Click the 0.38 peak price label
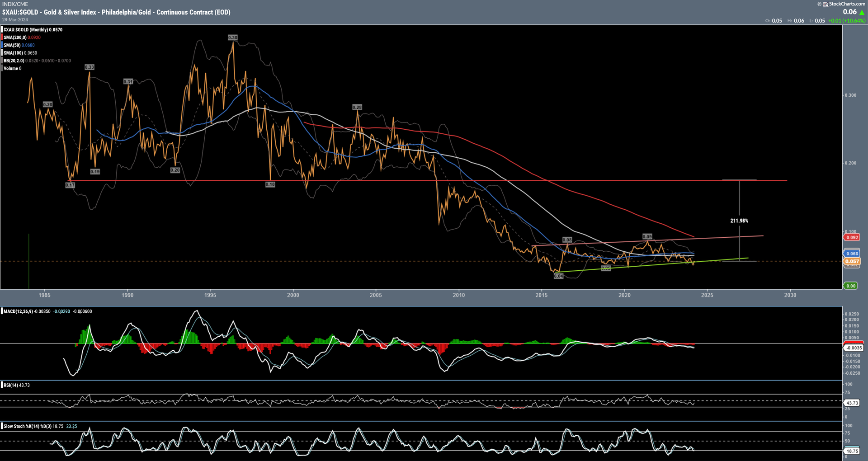 [x=233, y=38]
